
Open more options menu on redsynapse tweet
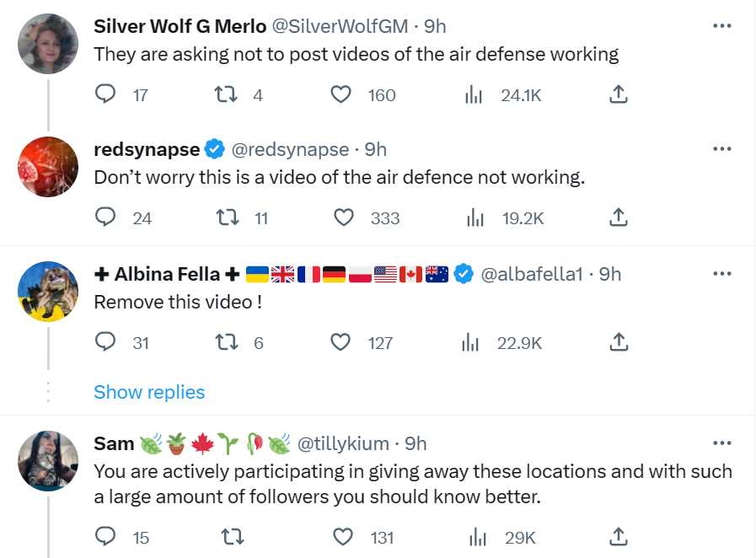[721, 149]
